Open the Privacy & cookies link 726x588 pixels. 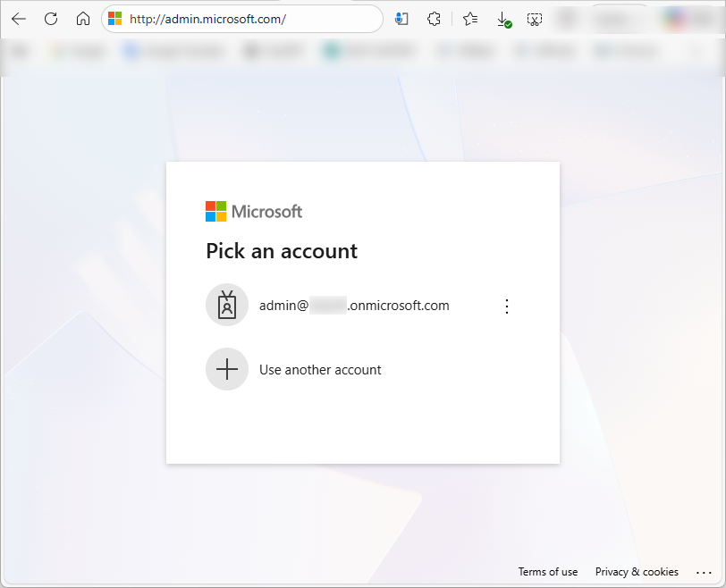point(637,572)
